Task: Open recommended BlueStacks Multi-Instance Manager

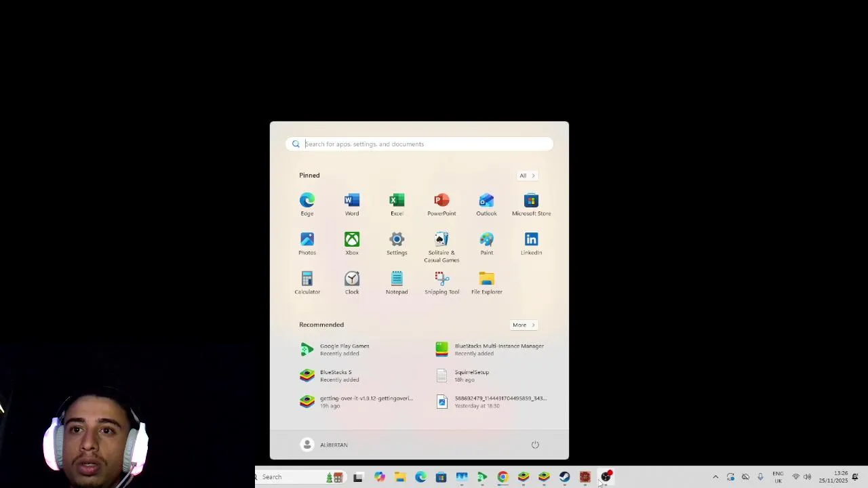Action: tap(490, 349)
